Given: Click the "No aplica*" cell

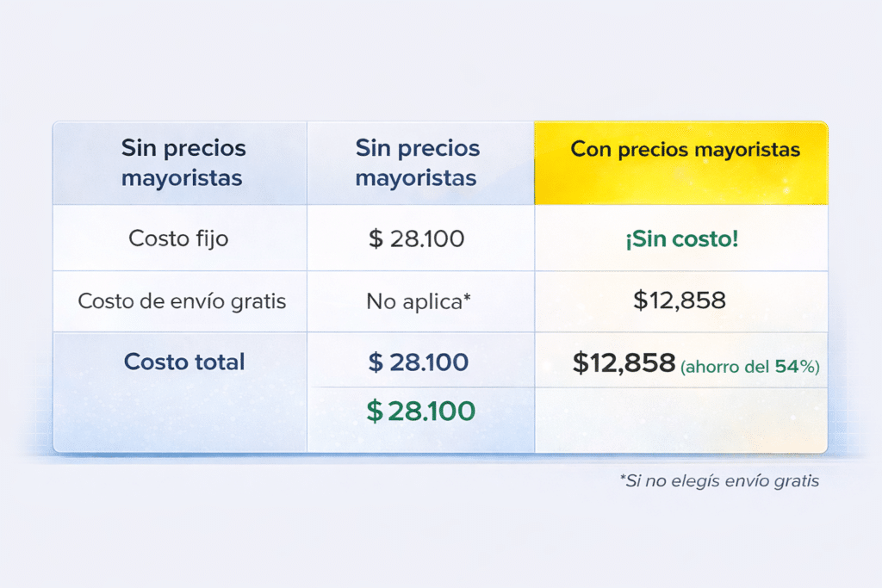Looking at the screenshot, I should (419, 301).
